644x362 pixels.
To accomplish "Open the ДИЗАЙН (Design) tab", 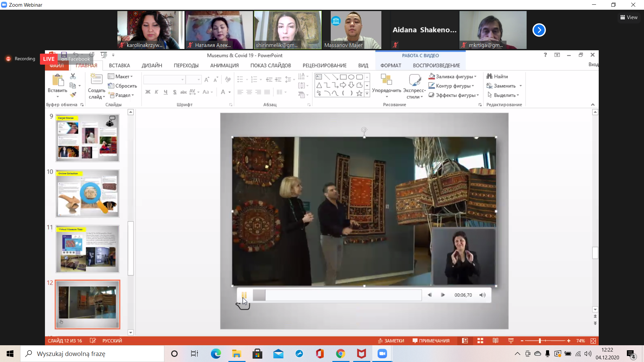I will coord(152,65).
